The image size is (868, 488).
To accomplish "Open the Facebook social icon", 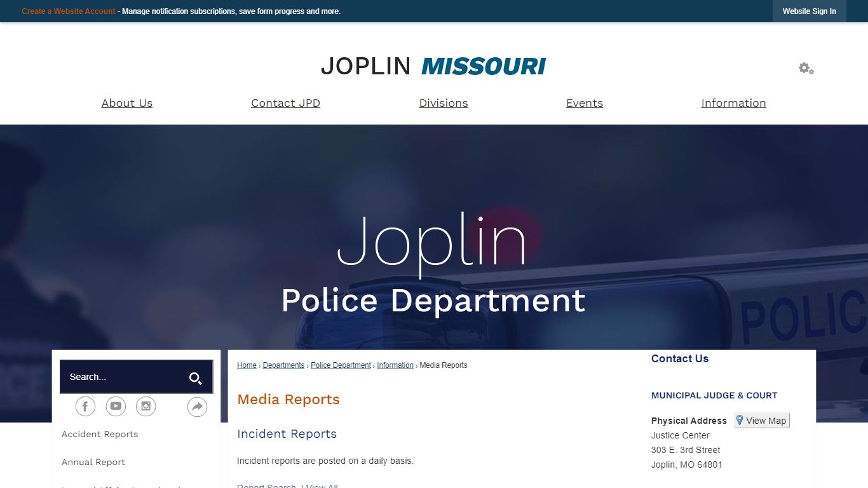I will coord(85,406).
